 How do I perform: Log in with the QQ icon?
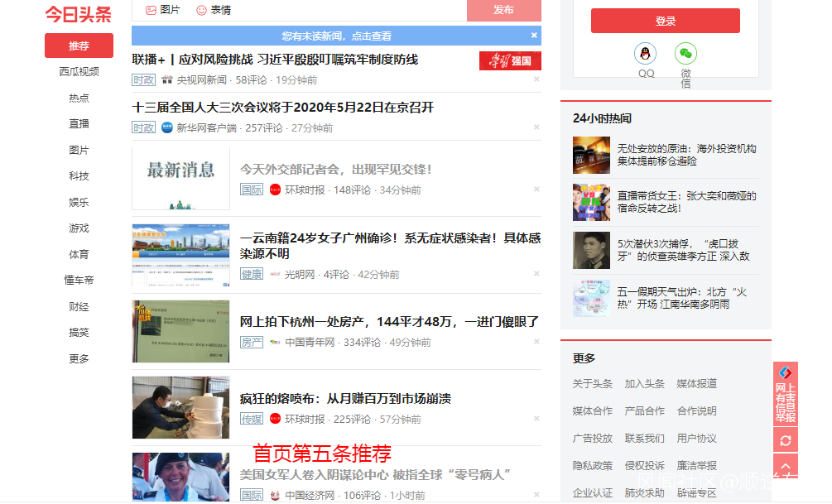645,54
